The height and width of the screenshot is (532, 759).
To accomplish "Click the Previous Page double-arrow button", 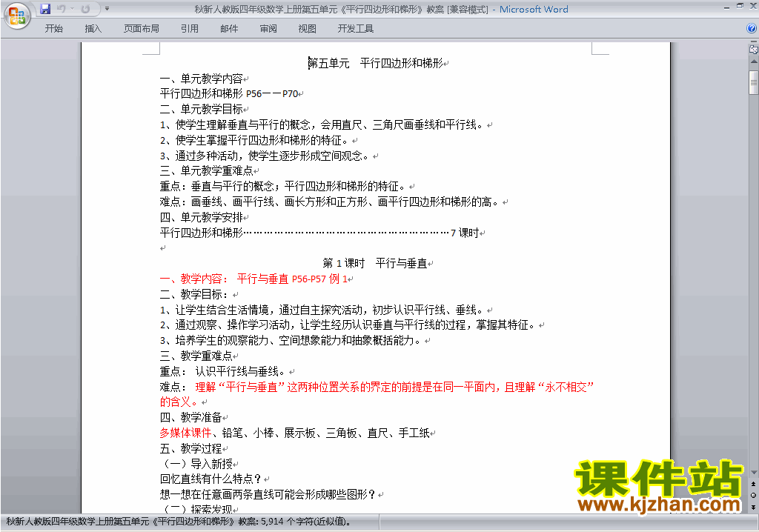I will (x=753, y=484).
